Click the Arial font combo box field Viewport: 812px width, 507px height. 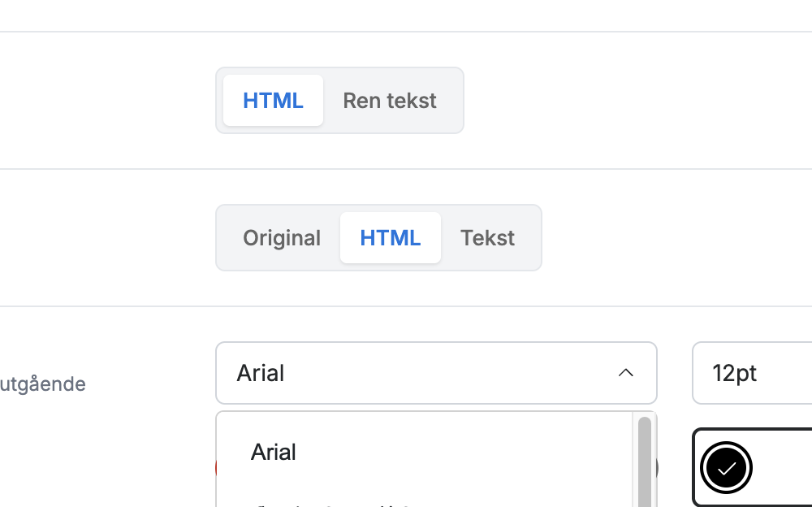(x=436, y=373)
